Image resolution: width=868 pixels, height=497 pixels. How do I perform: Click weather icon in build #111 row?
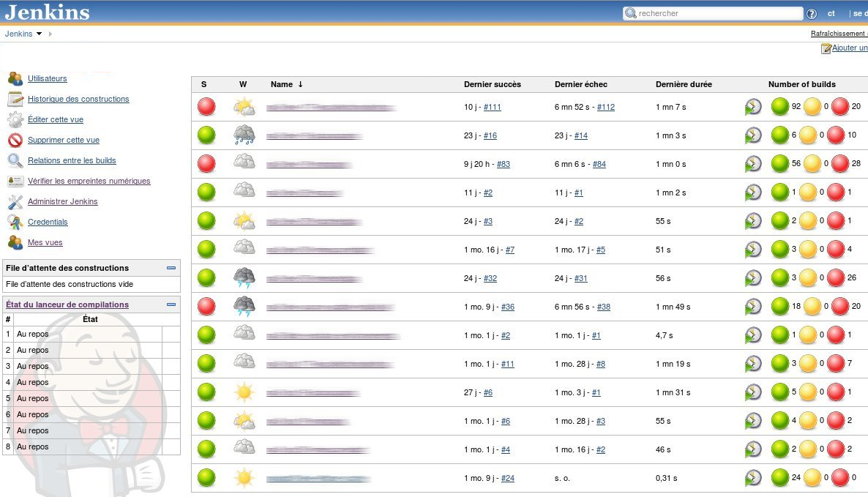244,106
